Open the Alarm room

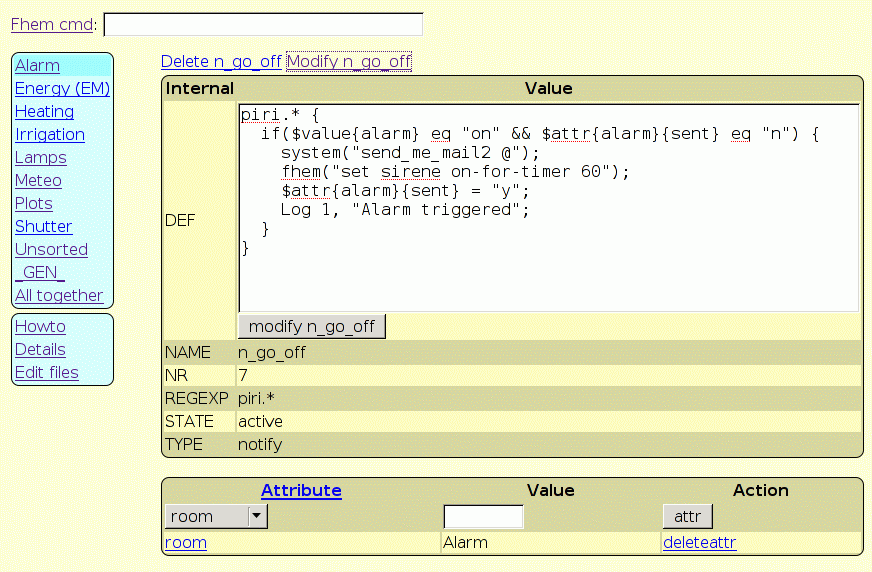tap(37, 65)
